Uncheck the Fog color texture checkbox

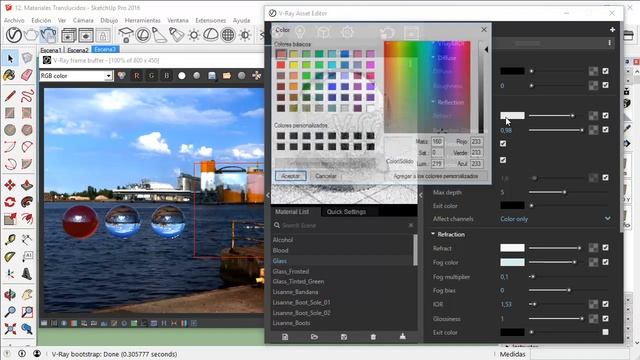tap(605, 262)
